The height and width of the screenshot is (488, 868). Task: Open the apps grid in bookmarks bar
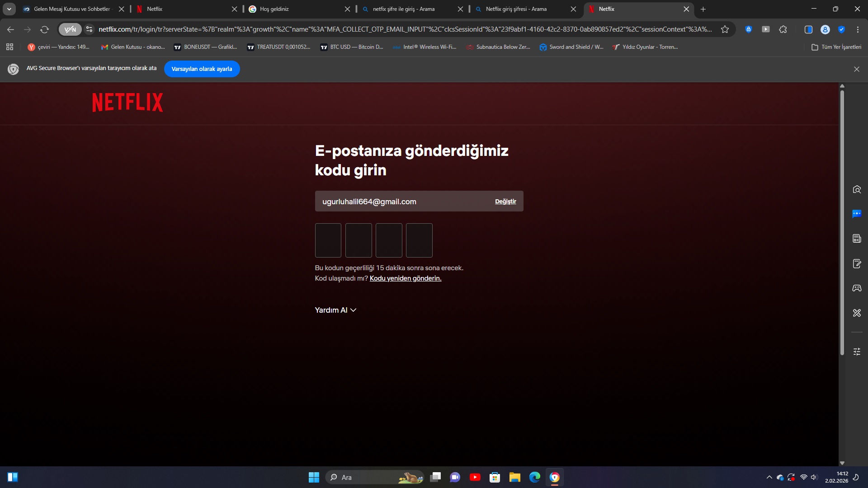point(9,47)
